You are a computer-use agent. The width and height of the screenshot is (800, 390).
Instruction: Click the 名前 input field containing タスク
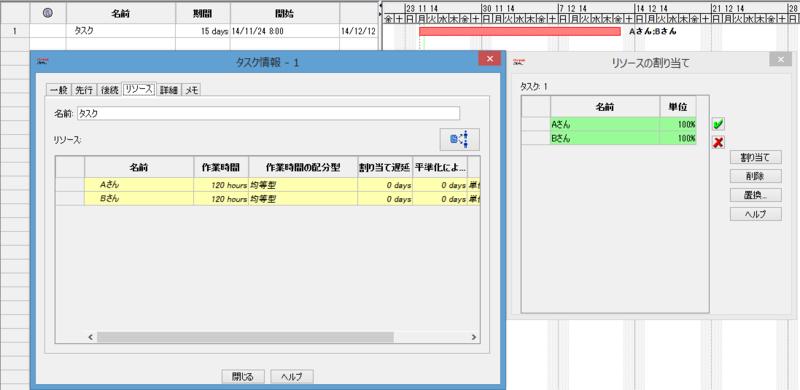coord(268,113)
